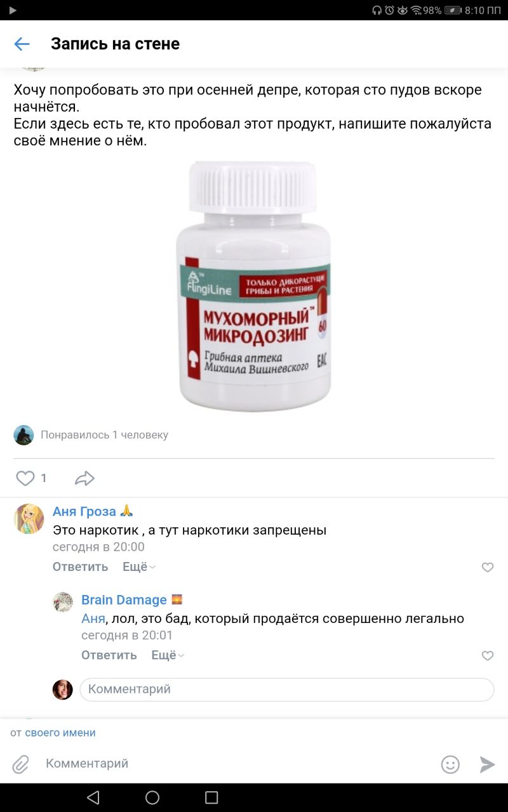Tap the inline Комментарий reply field
Image resolution: width=508 pixels, height=812 pixels.
click(287, 690)
